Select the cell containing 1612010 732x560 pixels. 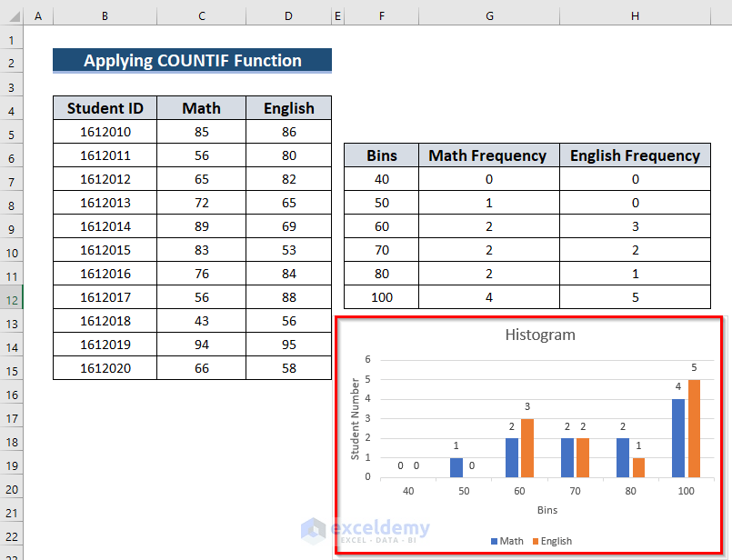(105, 132)
